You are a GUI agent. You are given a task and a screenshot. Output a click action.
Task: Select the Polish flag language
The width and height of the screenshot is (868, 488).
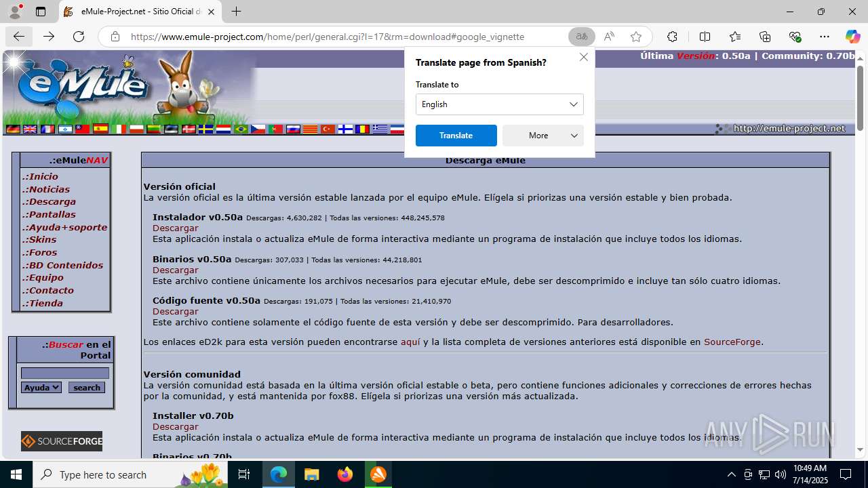click(x=137, y=129)
